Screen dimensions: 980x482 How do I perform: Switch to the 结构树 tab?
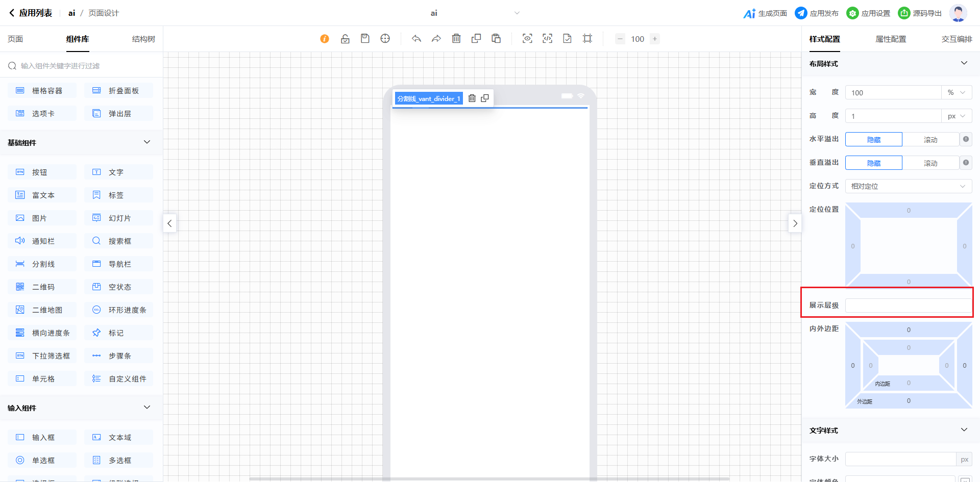143,39
